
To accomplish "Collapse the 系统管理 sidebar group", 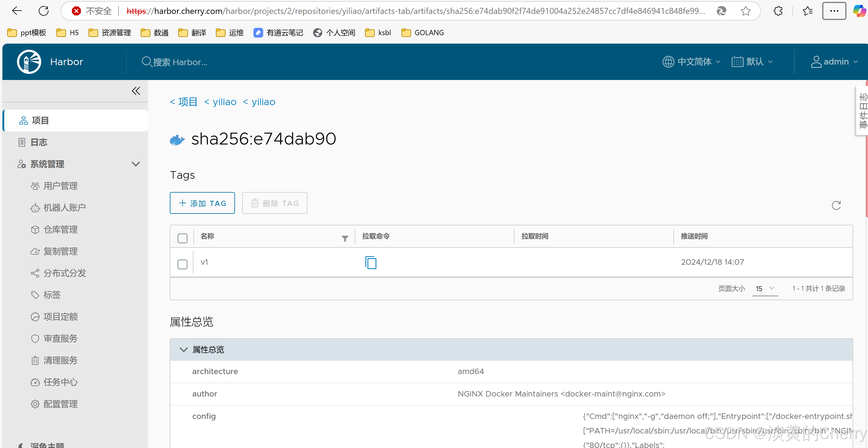I will point(136,164).
